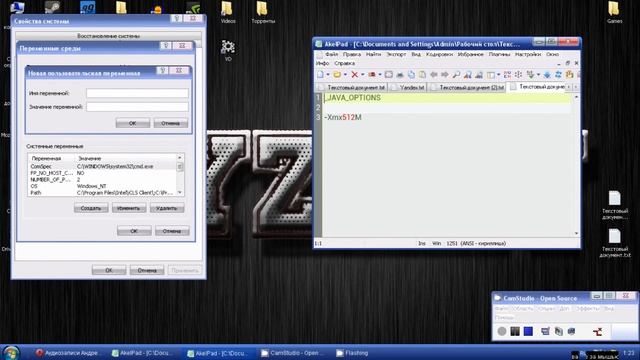Undo with the left arrow toolbar icon
The image size is (640, 360).
[434, 74]
